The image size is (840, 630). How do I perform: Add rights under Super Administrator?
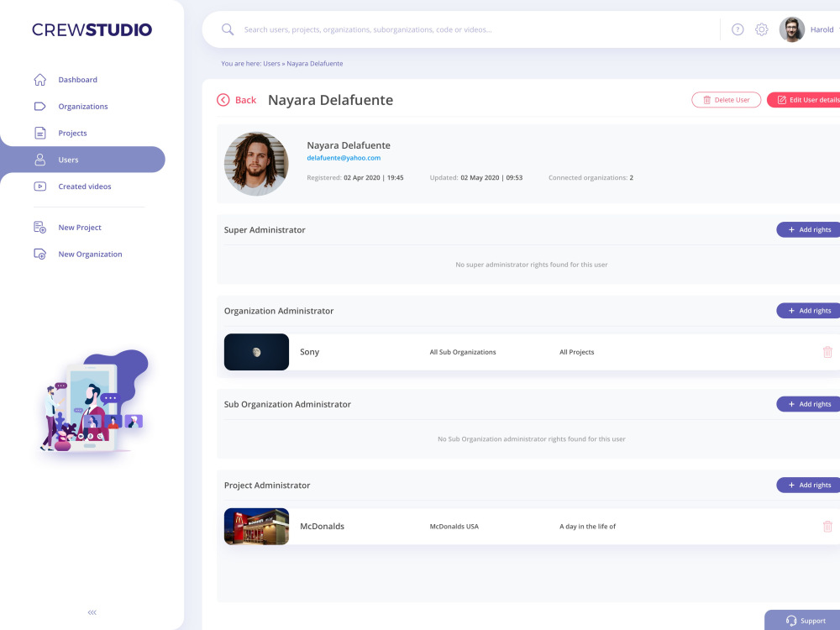(808, 230)
